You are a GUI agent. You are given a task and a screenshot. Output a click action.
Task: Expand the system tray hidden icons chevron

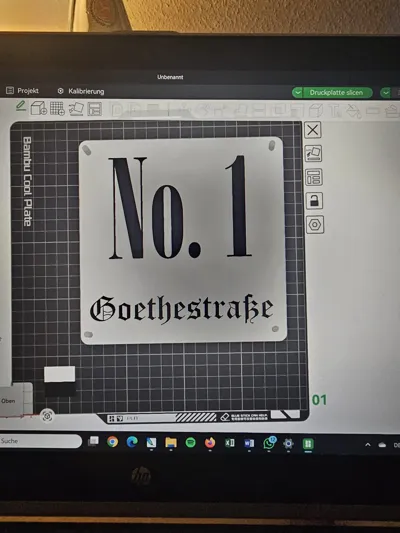pos(367,445)
